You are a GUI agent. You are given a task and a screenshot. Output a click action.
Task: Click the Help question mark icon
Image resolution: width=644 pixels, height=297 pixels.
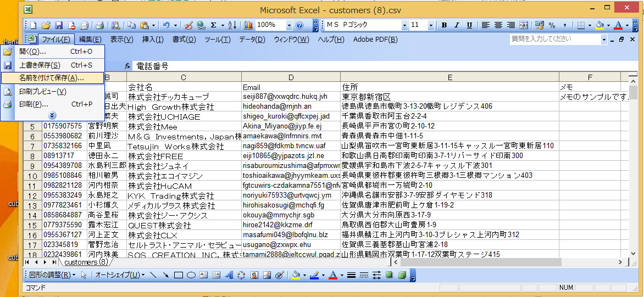(299, 25)
